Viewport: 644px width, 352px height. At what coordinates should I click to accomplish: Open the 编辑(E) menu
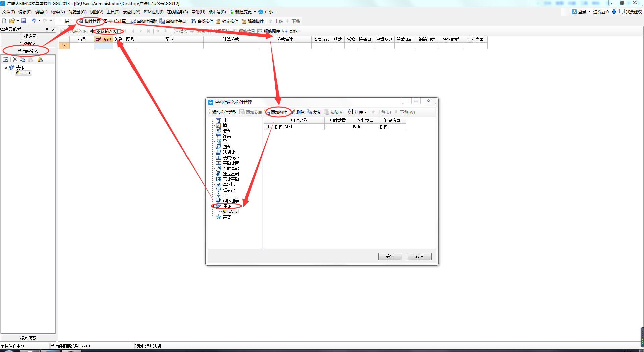(x=25, y=12)
